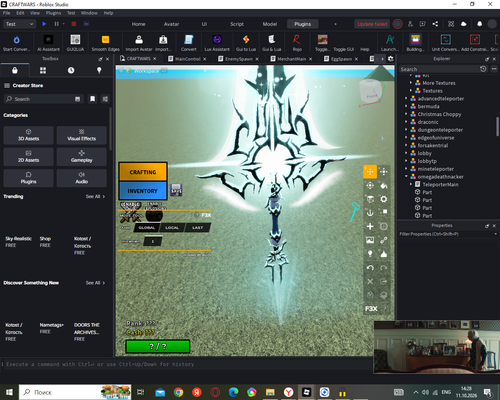Select the F3X Lighting bulb tool
The height and width of the screenshot is (400, 500).
(x=370, y=254)
